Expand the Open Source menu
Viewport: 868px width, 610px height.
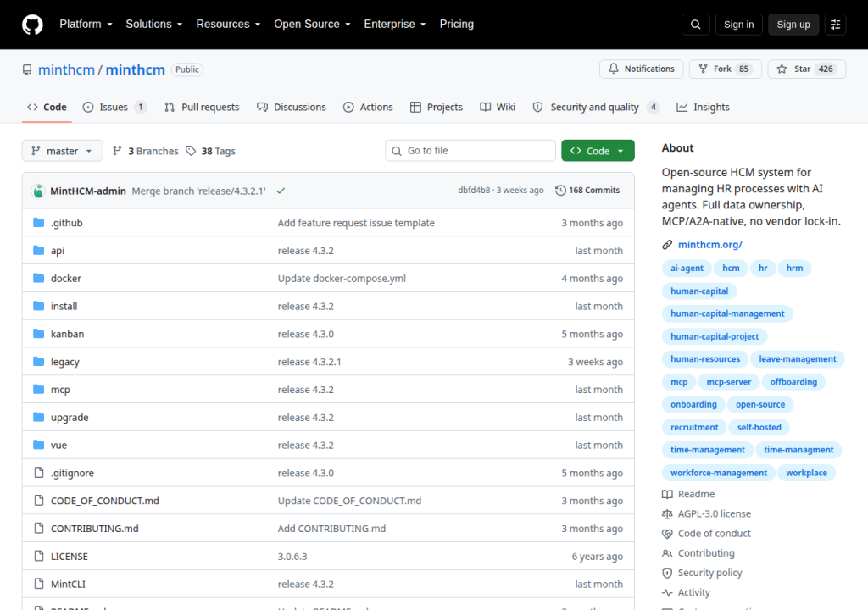coord(312,25)
